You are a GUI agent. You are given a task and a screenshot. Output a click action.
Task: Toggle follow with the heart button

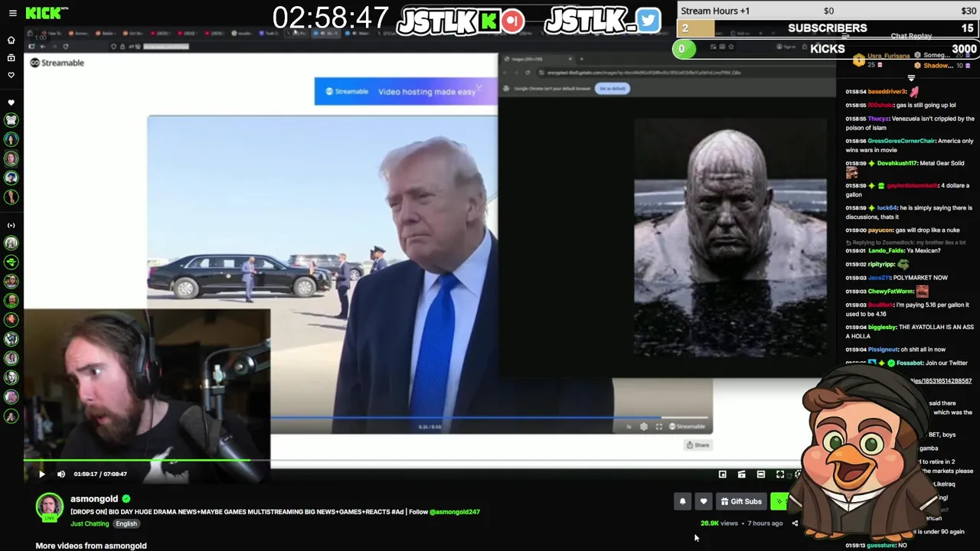pyautogui.click(x=704, y=501)
